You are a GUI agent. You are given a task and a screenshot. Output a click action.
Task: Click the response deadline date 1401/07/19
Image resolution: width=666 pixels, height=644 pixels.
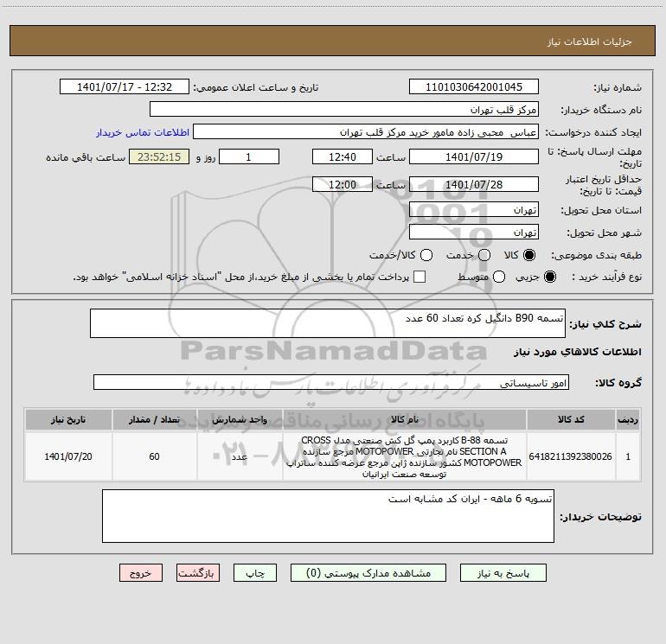point(474,156)
